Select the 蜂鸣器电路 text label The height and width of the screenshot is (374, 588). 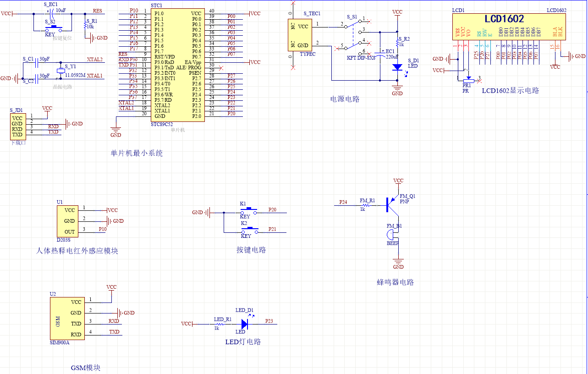coord(395,282)
